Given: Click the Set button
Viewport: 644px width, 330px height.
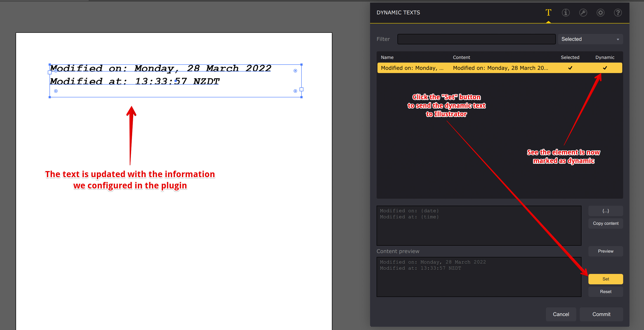Looking at the screenshot, I should tap(606, 279).
